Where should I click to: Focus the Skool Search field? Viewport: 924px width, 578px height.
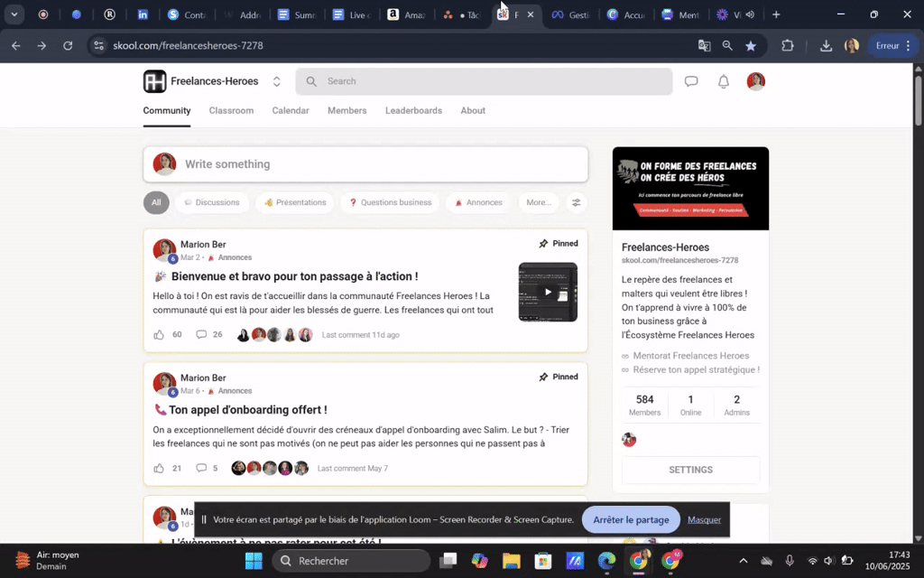point(484,81)
